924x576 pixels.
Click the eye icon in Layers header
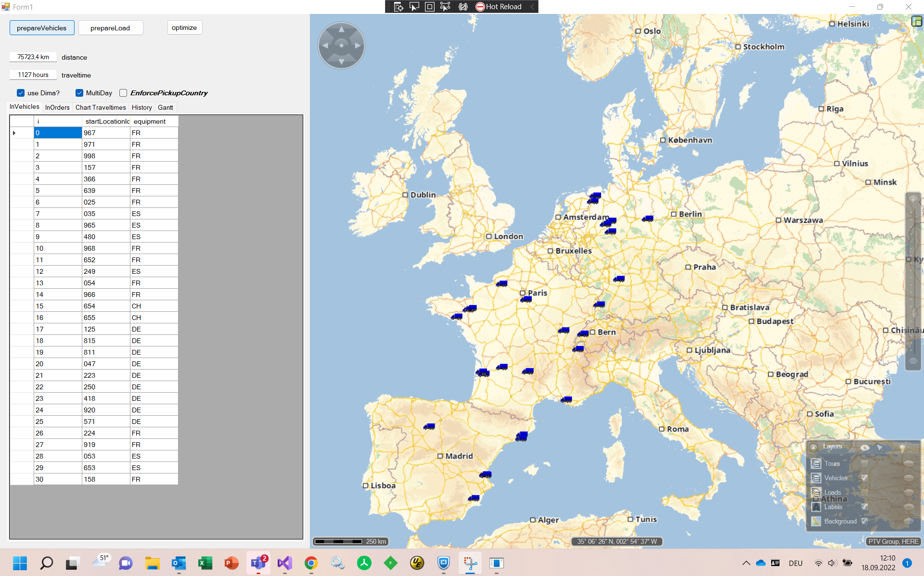pos(865,448)
